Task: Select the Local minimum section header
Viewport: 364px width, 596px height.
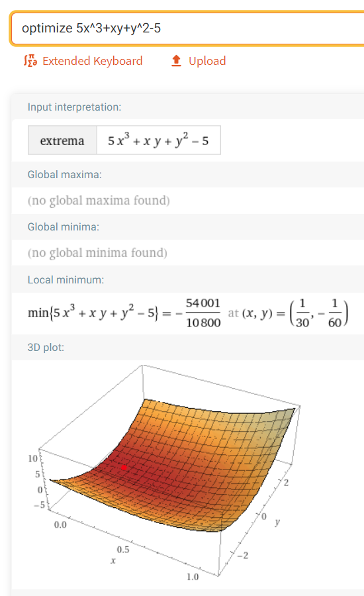Action: 66,279
